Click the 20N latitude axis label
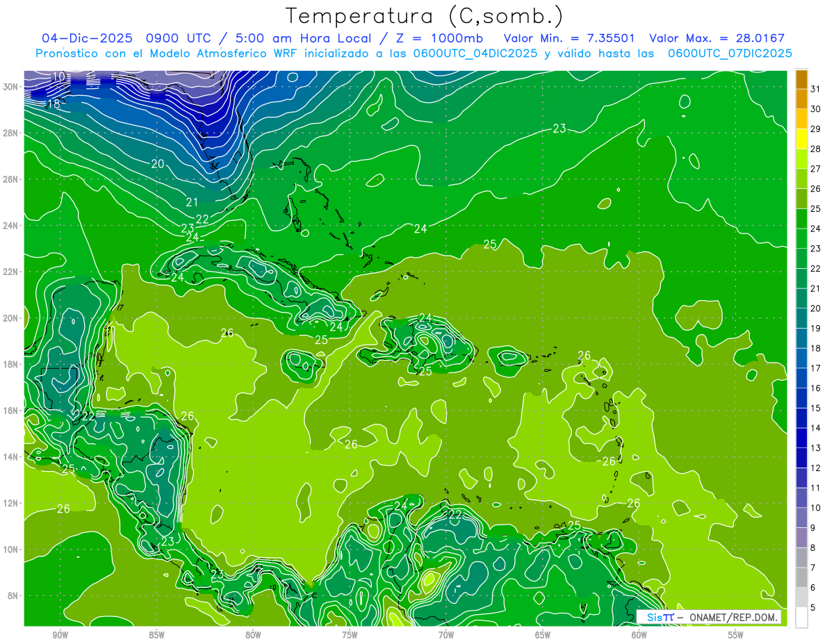The width and height of the screenshot is (834, 644). click(10, 318)
